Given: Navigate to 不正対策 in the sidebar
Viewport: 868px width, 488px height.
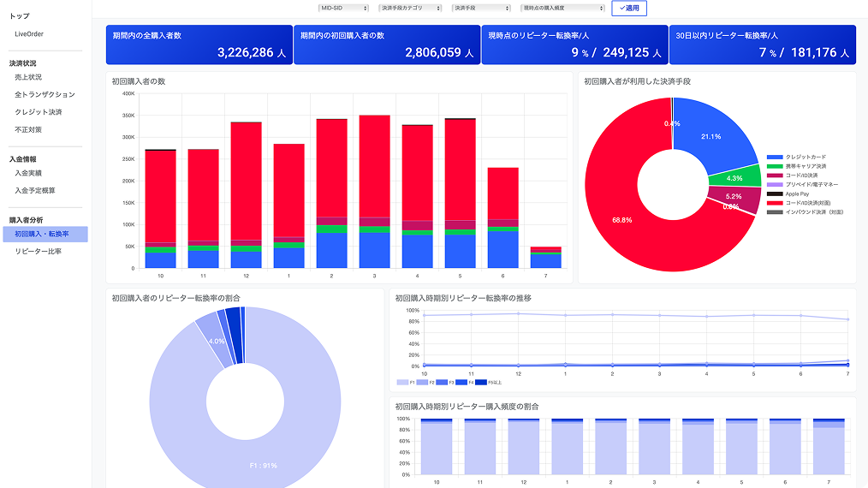Looking at the screenshot, I should 28,130.
